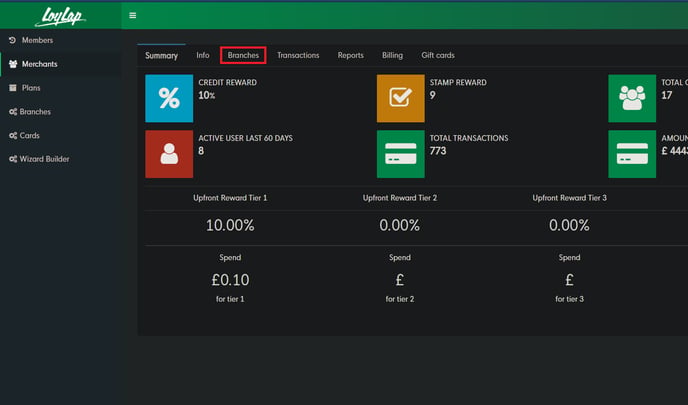This screenshot has width=688, height=405.
Task: Click the transactions count 773
Action: [x=438, y=151]
